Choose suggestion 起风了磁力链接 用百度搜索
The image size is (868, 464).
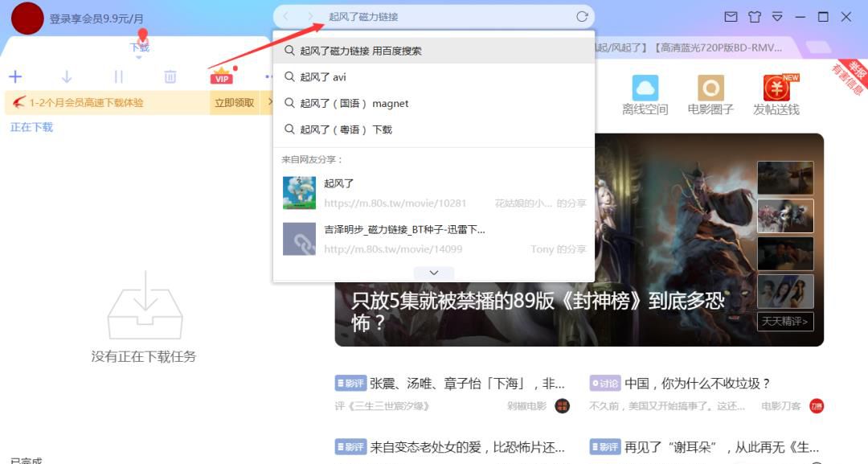pos(434,51)
